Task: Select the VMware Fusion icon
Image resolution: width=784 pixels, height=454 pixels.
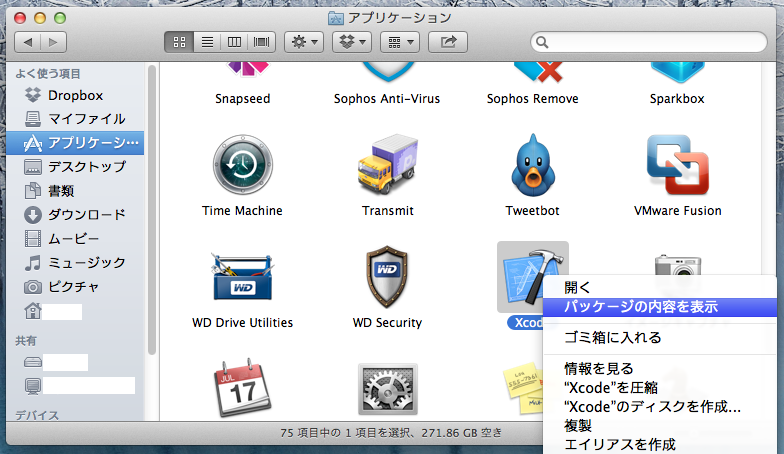Action: click(678, 165)
